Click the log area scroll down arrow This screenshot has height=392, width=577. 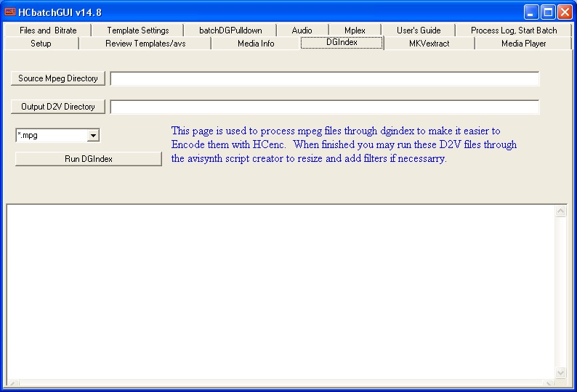pyautogui.click(x=560, y=372)
